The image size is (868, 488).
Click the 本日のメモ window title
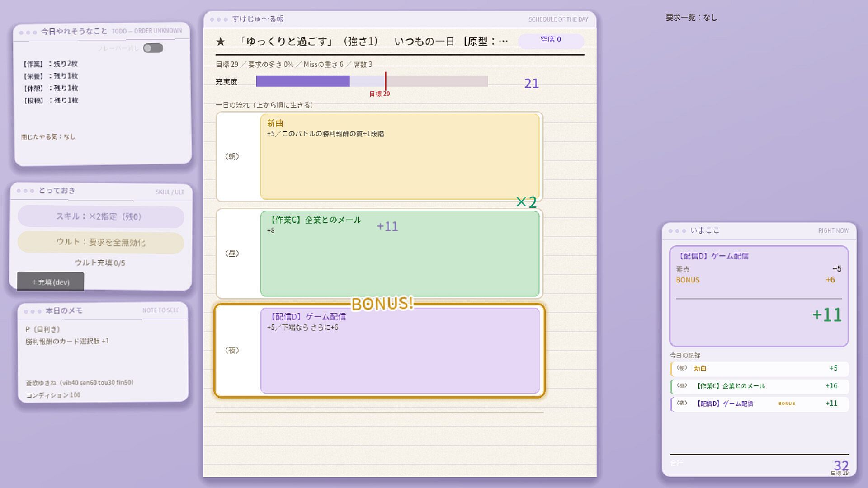(x=64, y=311)
